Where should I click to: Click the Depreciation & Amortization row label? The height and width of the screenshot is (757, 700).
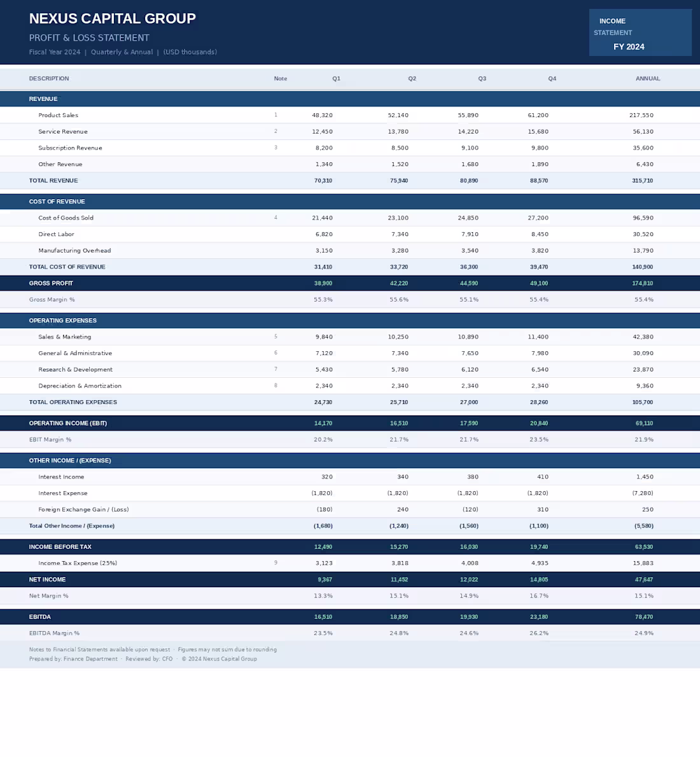[80, 385]
